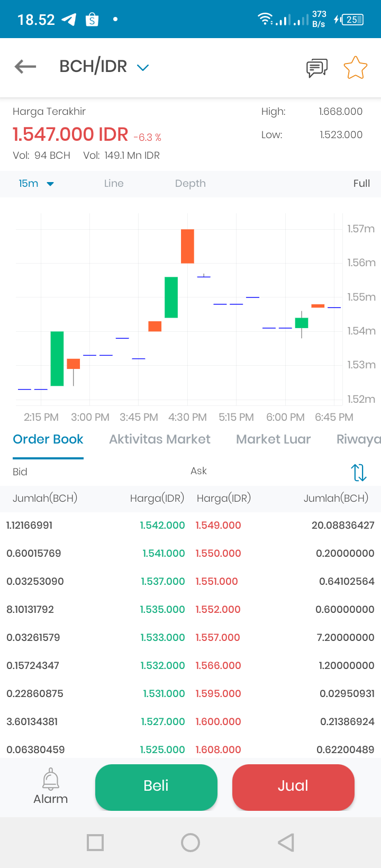Screen dimensions: 381x868
Task: Open the chat messages icon
Action: point(317,68)
